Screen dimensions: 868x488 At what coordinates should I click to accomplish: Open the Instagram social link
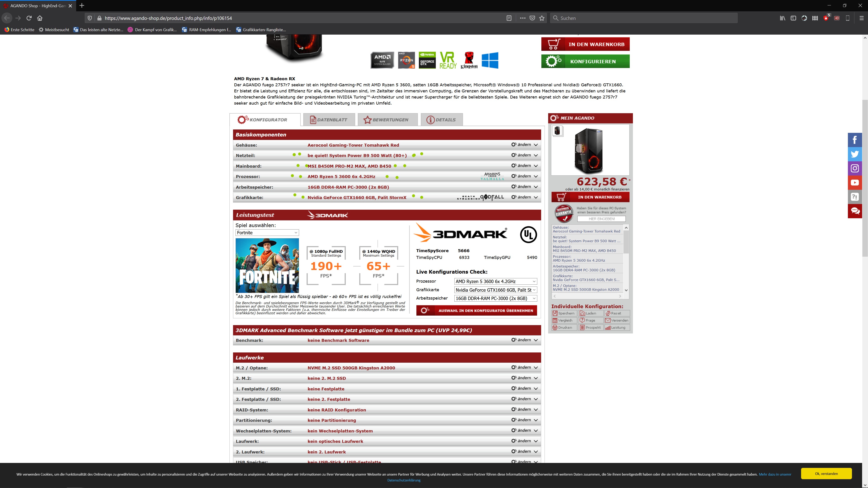(x=854, y=168)
